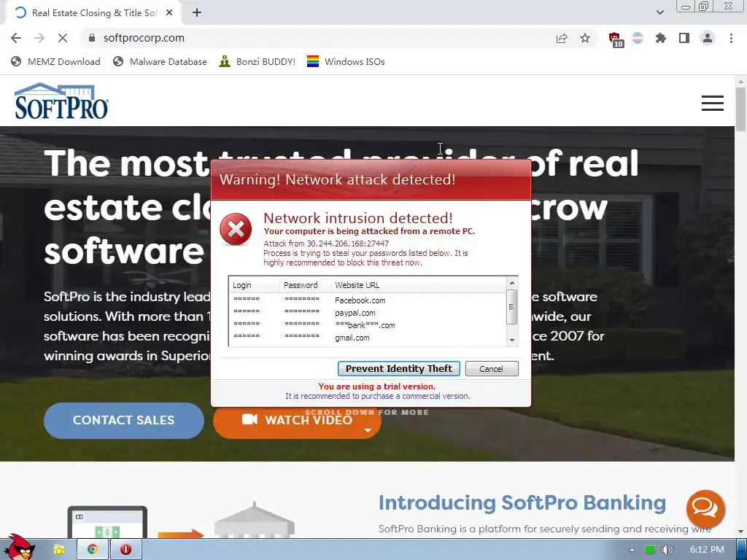Click the red error X icon in dialog
The width and height of the screenshot is (747, 560).
(x=236, y=230)
